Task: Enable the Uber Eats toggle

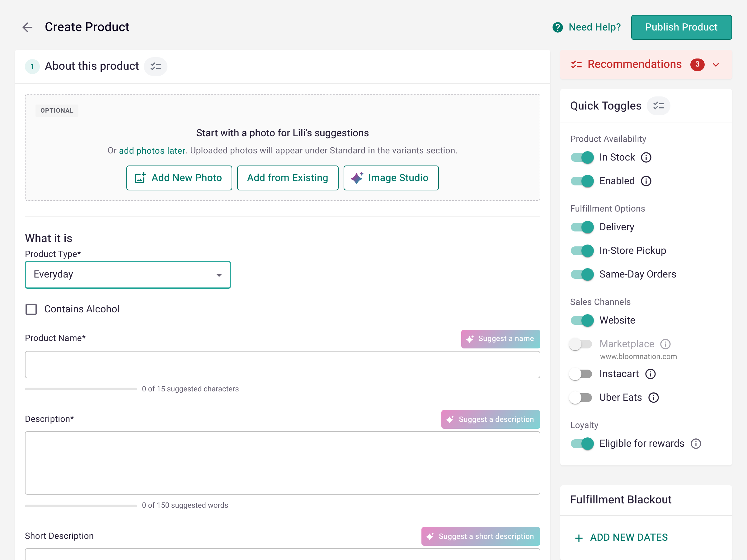Action: 581,398
